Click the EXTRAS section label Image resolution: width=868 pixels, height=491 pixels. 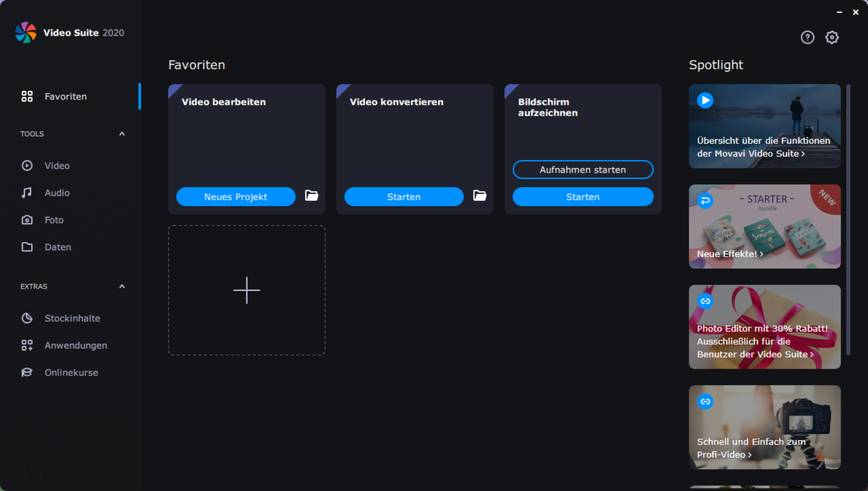pos(34,286)
